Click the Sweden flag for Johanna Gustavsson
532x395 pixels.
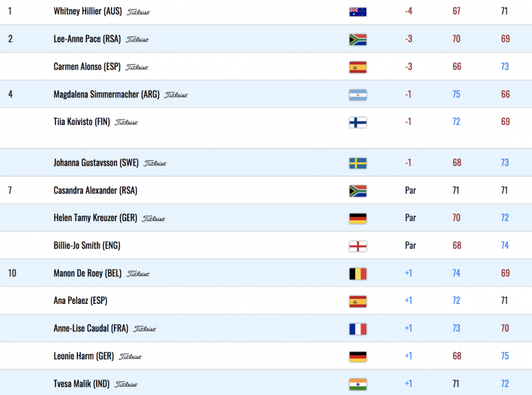tap(358, 163)
